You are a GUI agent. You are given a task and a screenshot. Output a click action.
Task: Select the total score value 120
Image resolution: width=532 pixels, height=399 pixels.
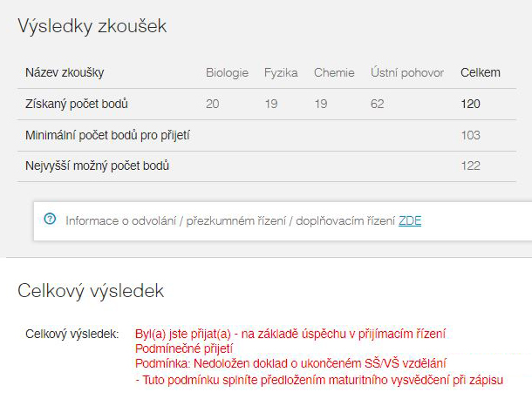pyautogui.click(x=470, y=104)
